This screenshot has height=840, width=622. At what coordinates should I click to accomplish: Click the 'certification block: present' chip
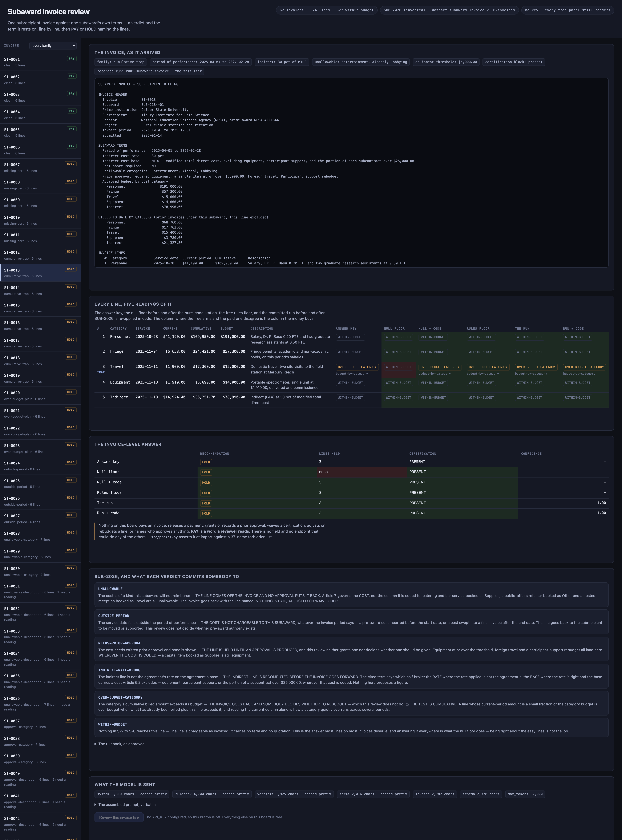click(x=514, y=62)
